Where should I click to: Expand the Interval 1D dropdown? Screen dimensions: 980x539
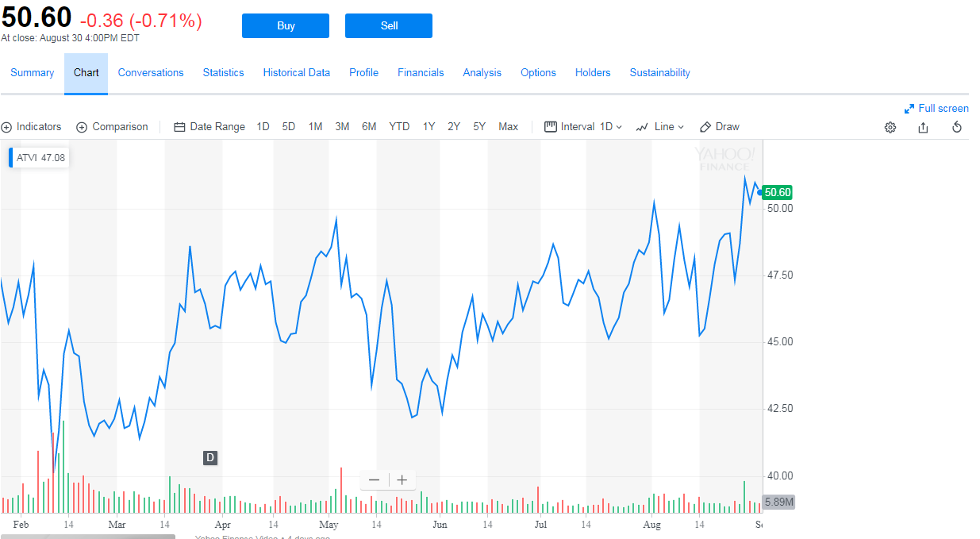point(583,127)
